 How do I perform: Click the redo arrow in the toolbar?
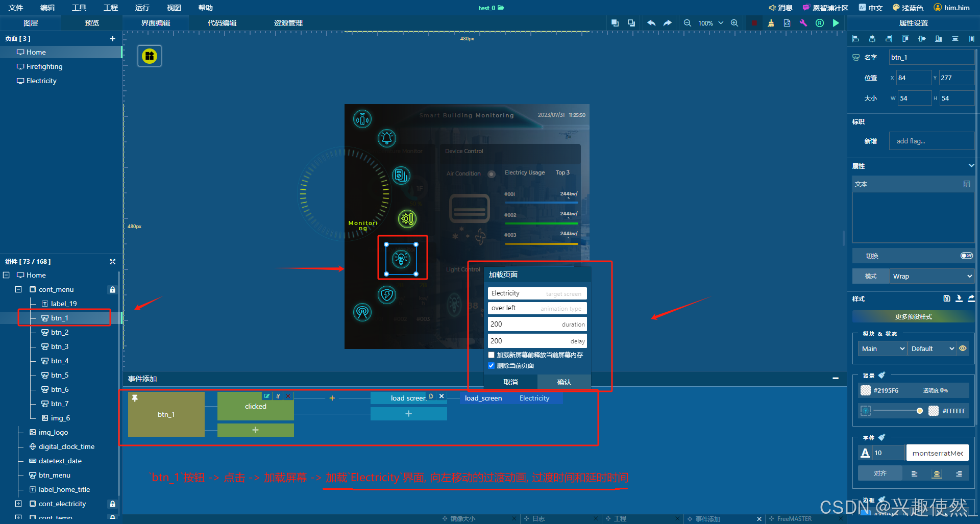point(667,23)
